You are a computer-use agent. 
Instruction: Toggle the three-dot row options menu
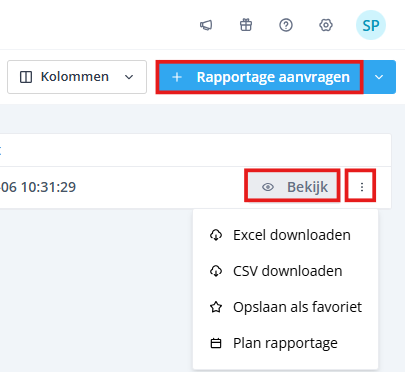click(x=362, y=187)
